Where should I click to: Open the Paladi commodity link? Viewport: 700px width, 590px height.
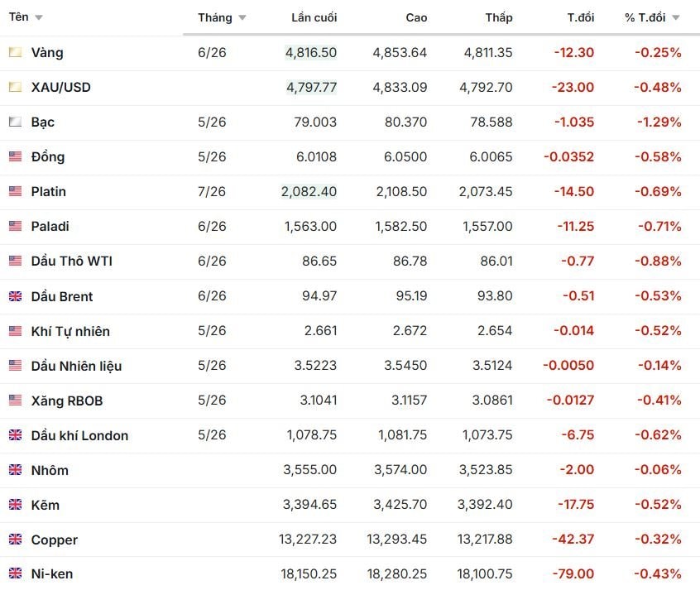[50, 226]
